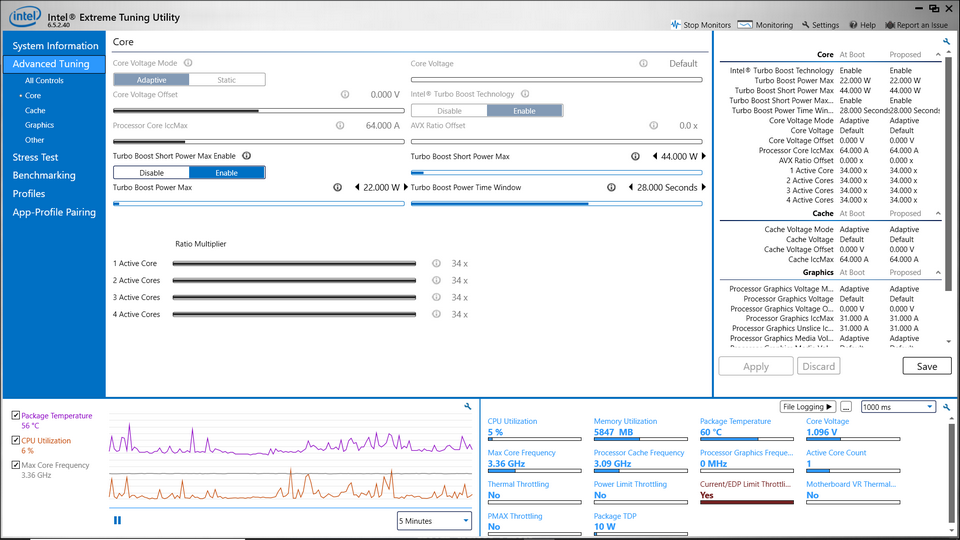The width and height of the screenshot is (960, 540).
Task: Uncheck the Package Temperature checkbox
Action: pyautogui.click(x=15, y=416)
